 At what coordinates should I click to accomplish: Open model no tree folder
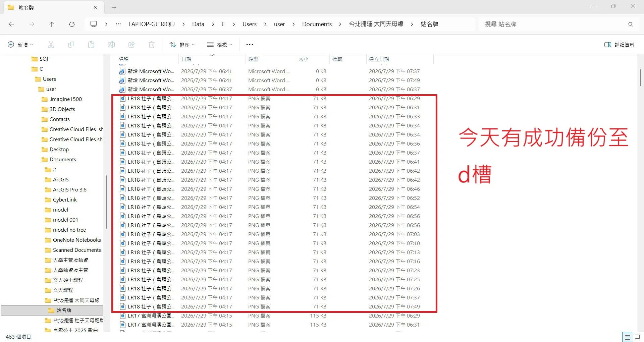69,230
